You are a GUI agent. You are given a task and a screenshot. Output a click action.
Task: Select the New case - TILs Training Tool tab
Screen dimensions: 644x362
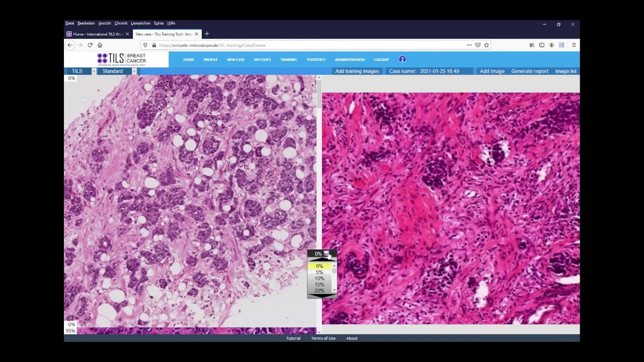click(164, 34)
